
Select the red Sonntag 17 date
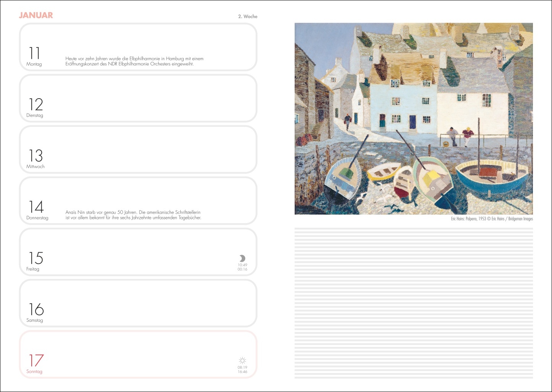(x=36, y=361)
